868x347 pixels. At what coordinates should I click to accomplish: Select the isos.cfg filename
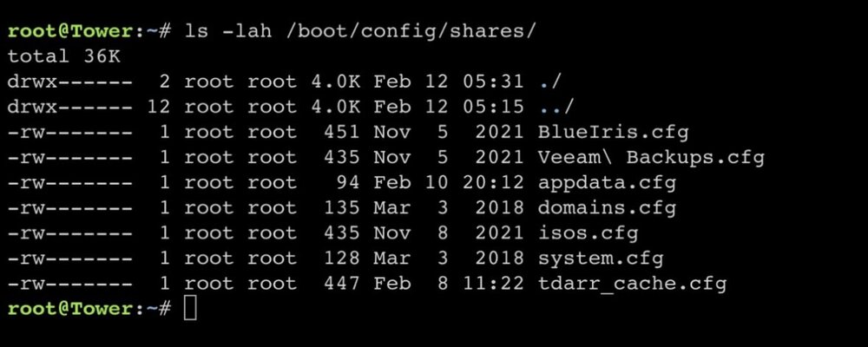[588, 233]
